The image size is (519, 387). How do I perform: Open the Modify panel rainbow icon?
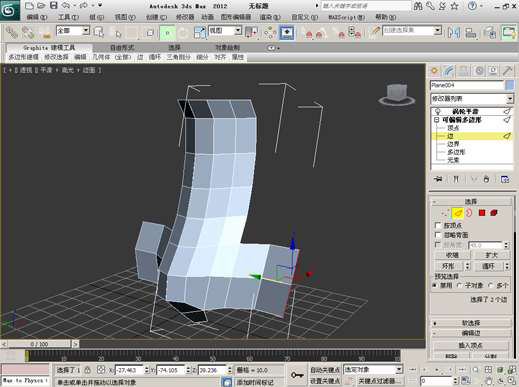(449, 70)
